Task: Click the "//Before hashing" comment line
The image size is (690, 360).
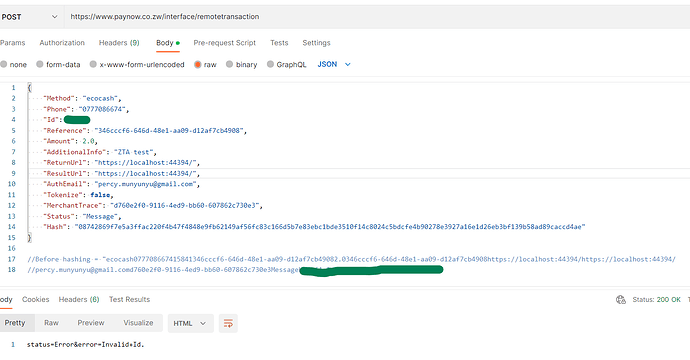Action: click(351, 259)
